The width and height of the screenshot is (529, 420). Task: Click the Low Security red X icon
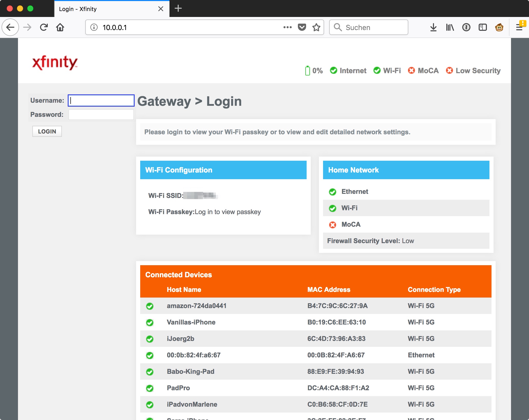(x=449, y=70)
